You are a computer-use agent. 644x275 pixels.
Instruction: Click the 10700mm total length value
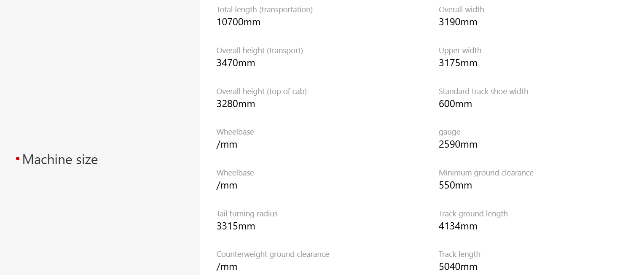tap(238, 22)
